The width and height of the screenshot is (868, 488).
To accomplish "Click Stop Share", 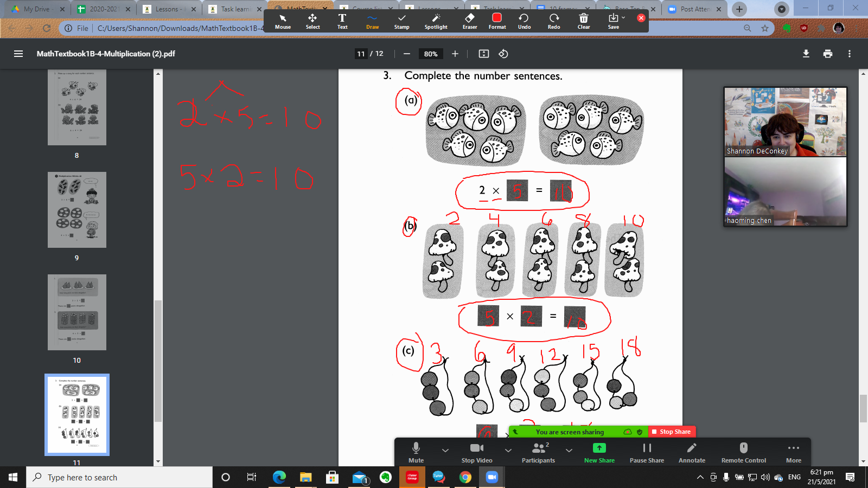I will (x=672, y=432).
